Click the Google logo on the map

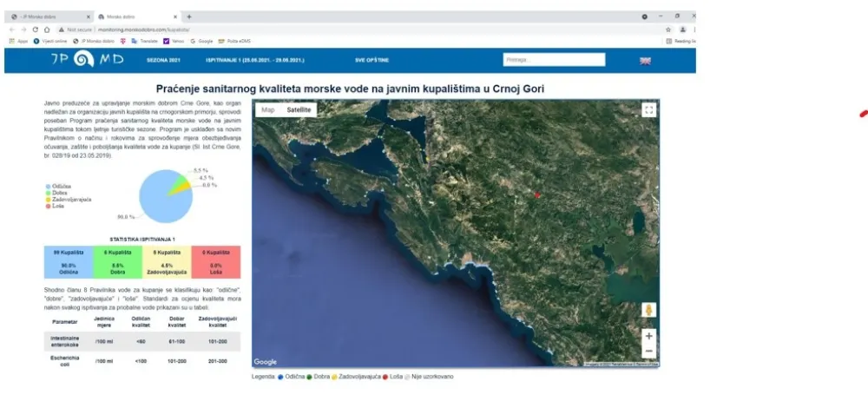[x=265, y=362]
